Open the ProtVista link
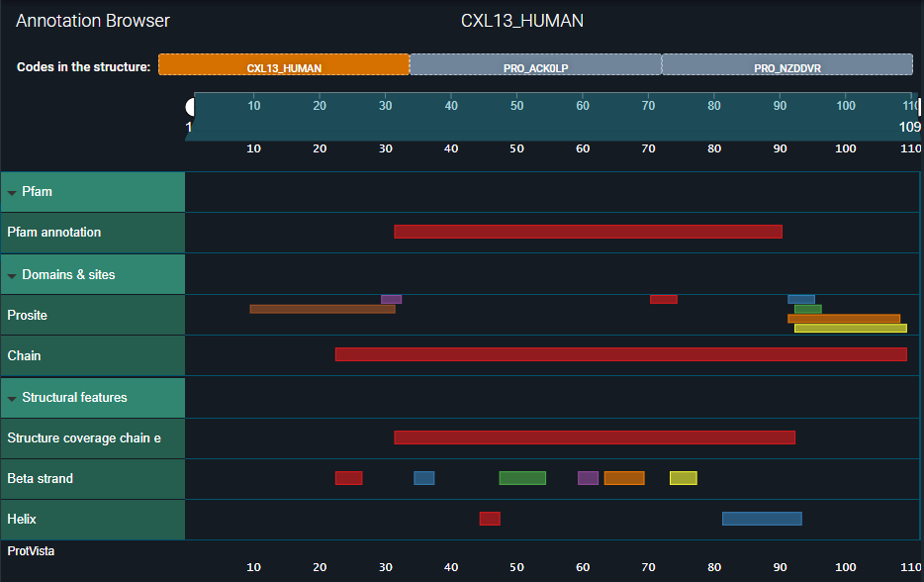Image resolution: width=924 pixels, height=582 pixels. [x=31, y=550]
